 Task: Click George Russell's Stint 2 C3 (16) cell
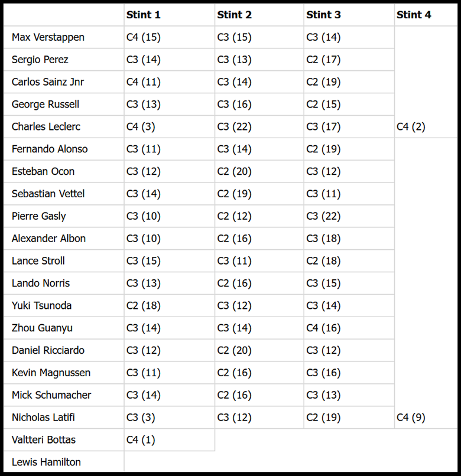(259, 104)
